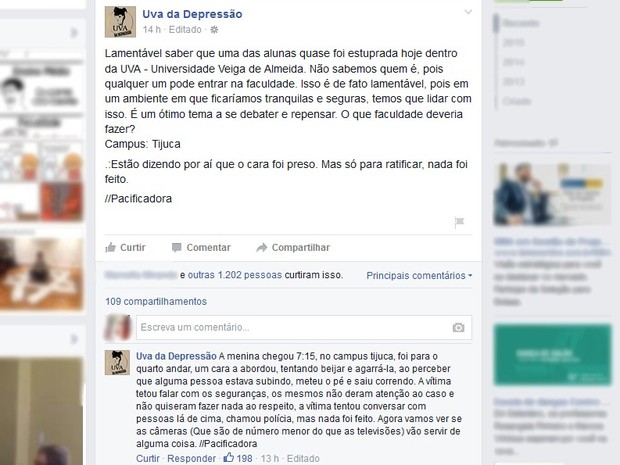View the 109 compartilhamentos link

156,301
